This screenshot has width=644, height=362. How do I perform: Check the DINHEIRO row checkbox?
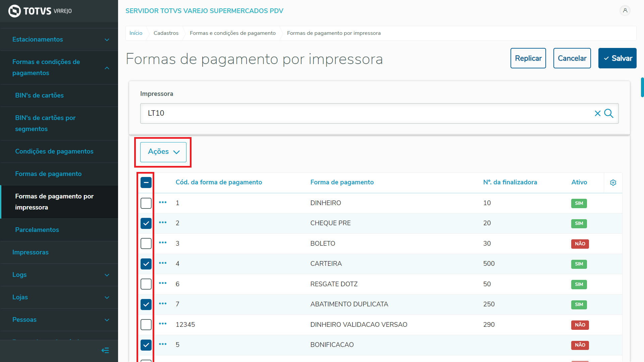146,203
